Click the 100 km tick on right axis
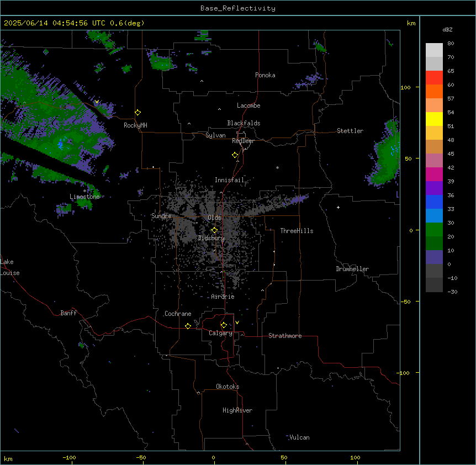This screenshot has height=465, width=476. click(x=405, y=87)
